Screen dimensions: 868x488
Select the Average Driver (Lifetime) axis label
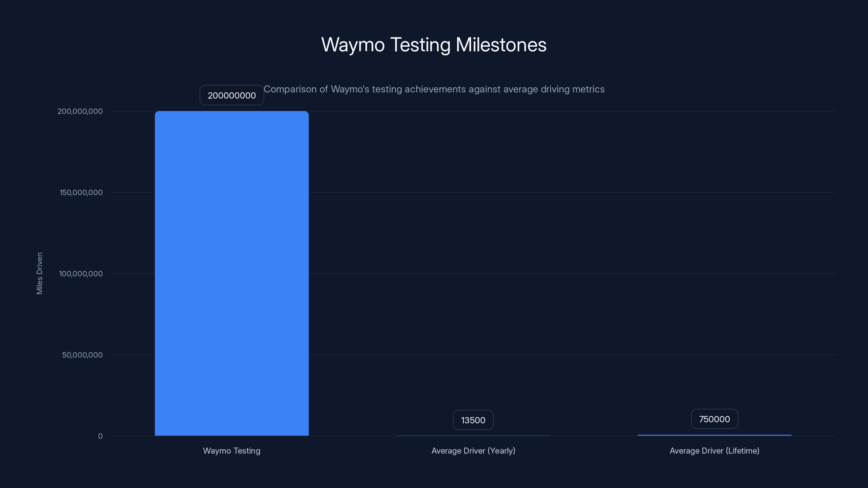coord(714,451)
